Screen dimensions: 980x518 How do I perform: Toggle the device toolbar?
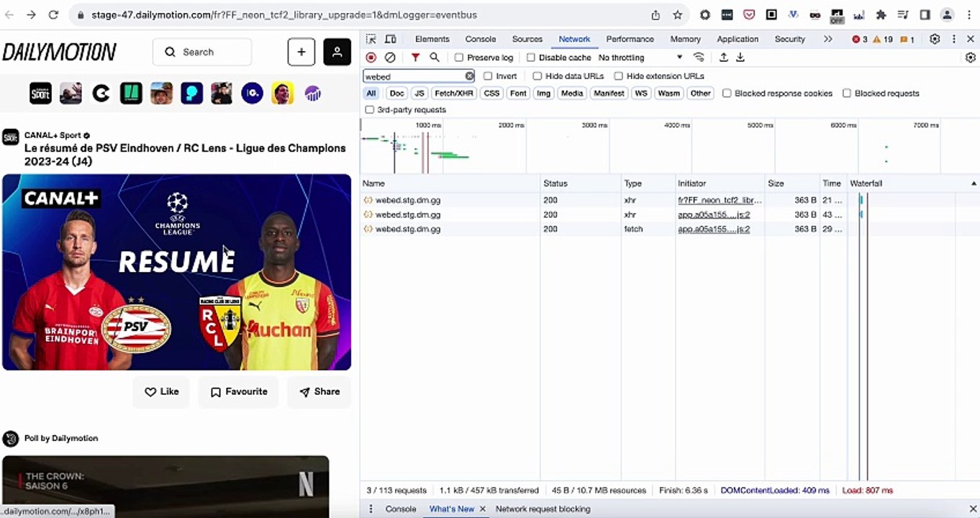click(x=391, y=39)
